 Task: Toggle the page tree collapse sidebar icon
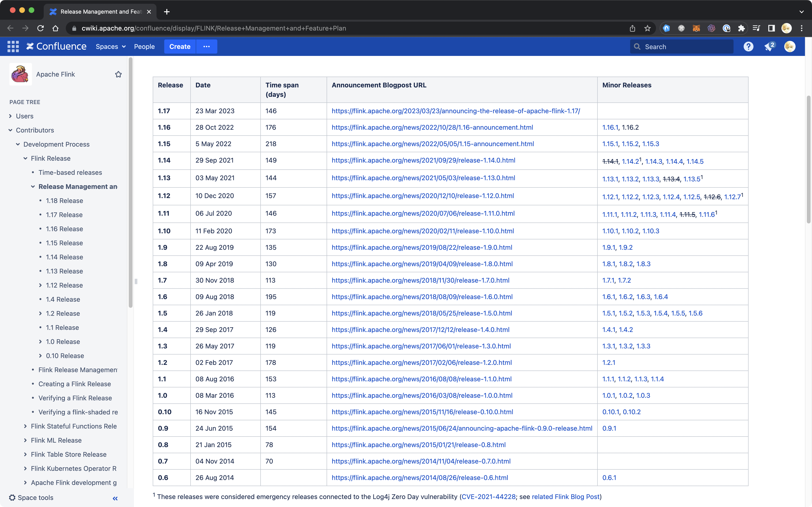pos(115,498)
